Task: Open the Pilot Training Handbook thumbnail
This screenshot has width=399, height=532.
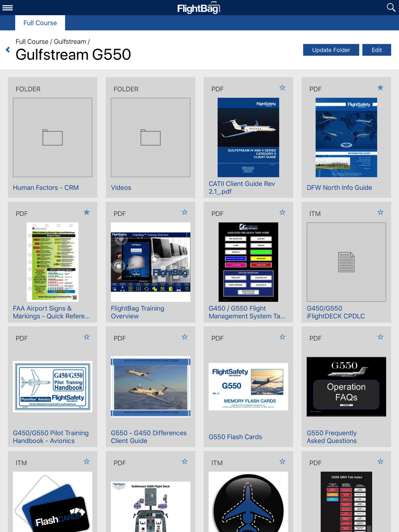Action: (53, 386)
